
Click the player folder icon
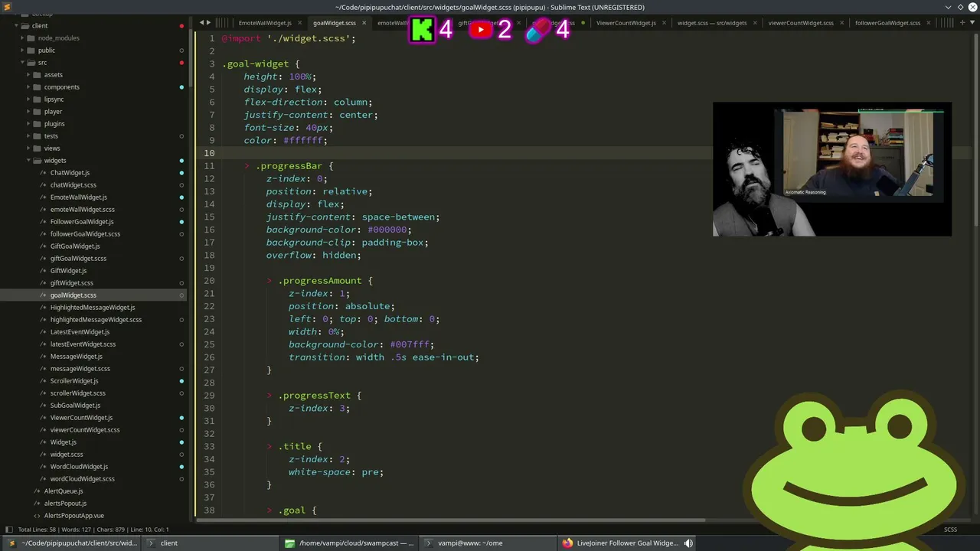tap(37, 112)
